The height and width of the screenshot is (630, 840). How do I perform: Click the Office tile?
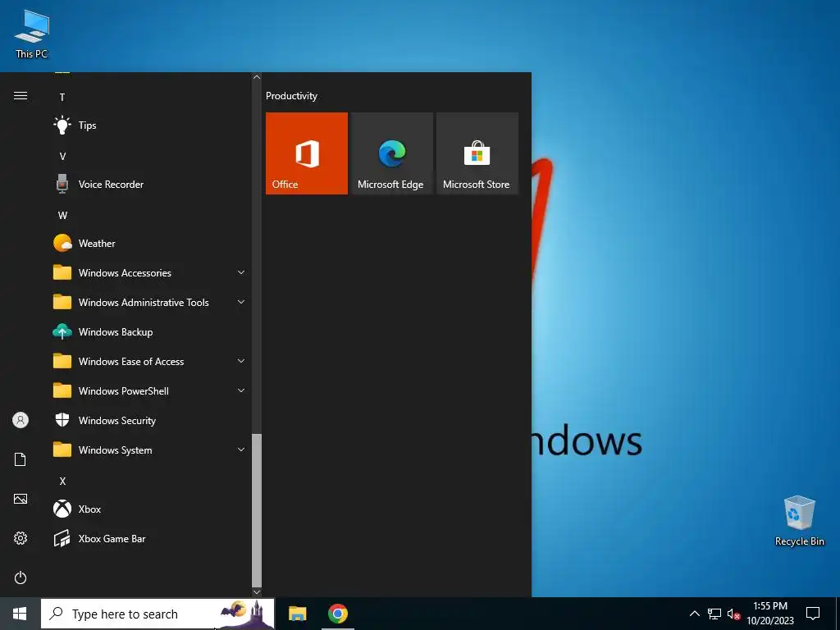pos(307,153)
